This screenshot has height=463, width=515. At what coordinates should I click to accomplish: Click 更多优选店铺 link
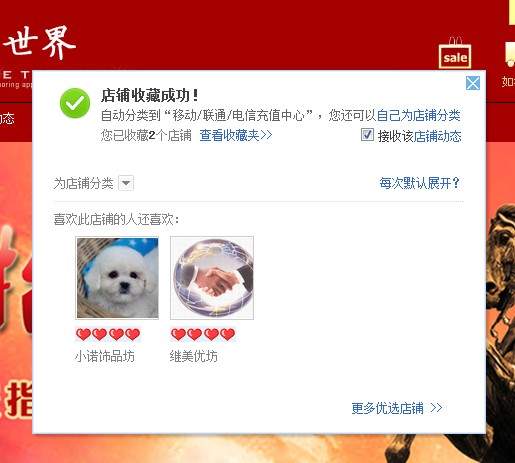[397, 408]
